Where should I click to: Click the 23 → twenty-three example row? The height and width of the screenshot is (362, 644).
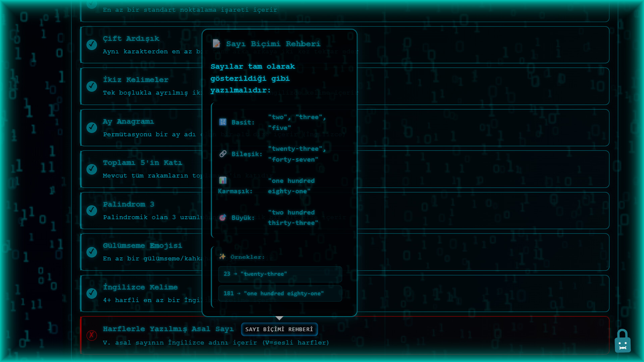280,274
